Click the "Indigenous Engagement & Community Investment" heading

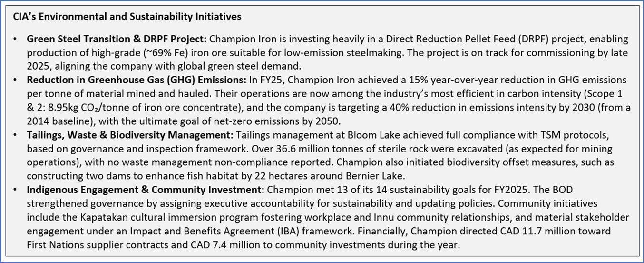pyautogui.click(x=145, y=190)
